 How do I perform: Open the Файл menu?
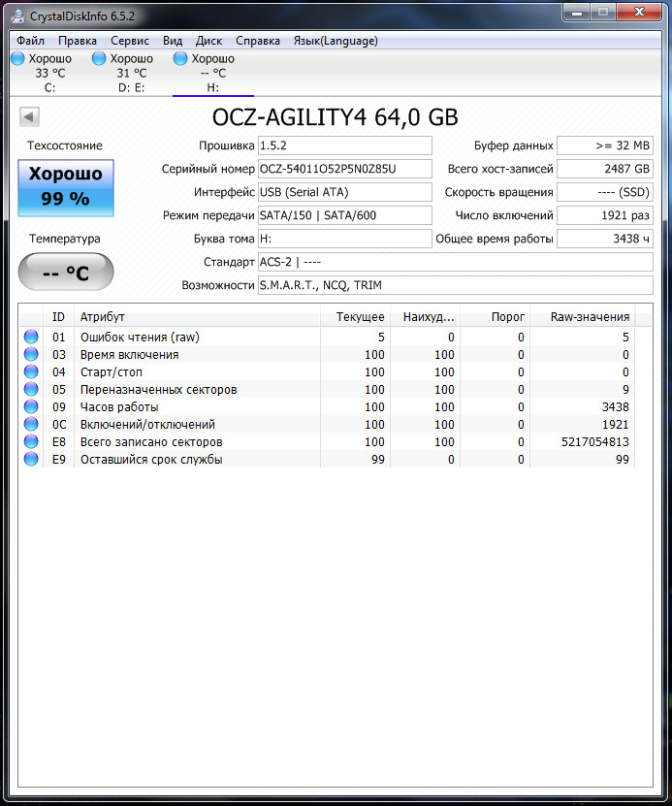tap(30, 41)
